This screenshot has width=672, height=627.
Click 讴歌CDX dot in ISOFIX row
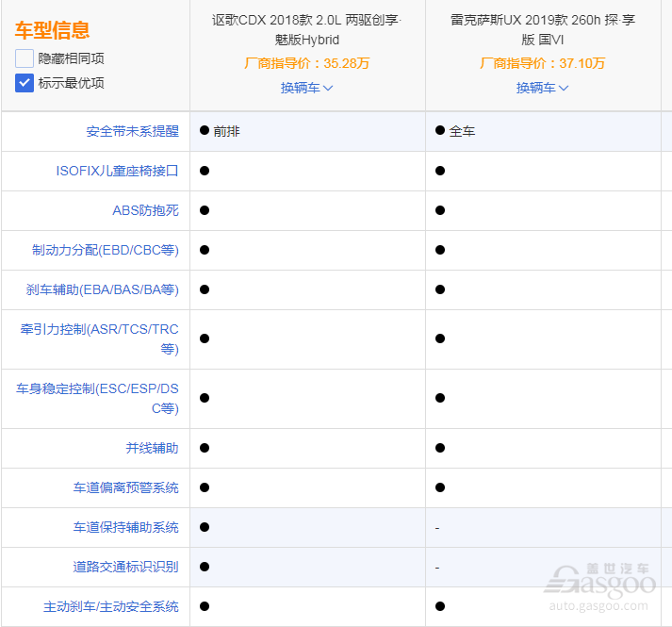click(x=205, y=171)
